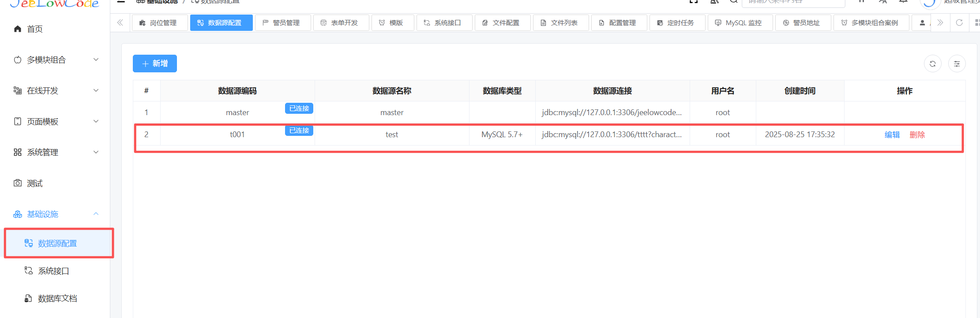The width and height of the screenshot is (980, 318).
Task: Collapse the 基础设施 sidebar menu
Action: click(55, 214)
